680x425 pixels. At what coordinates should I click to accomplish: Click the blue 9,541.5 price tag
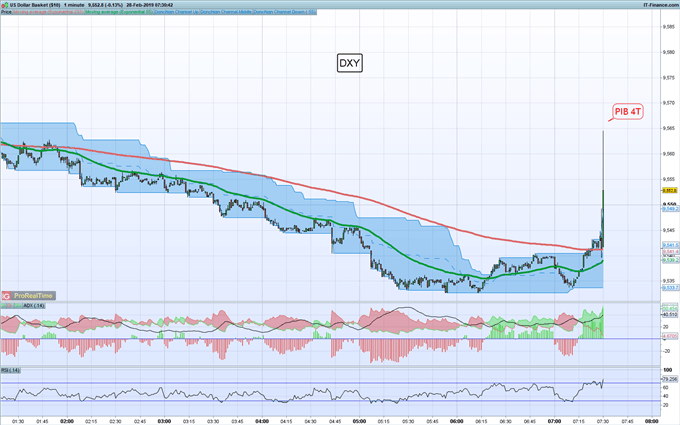point(670,245)
